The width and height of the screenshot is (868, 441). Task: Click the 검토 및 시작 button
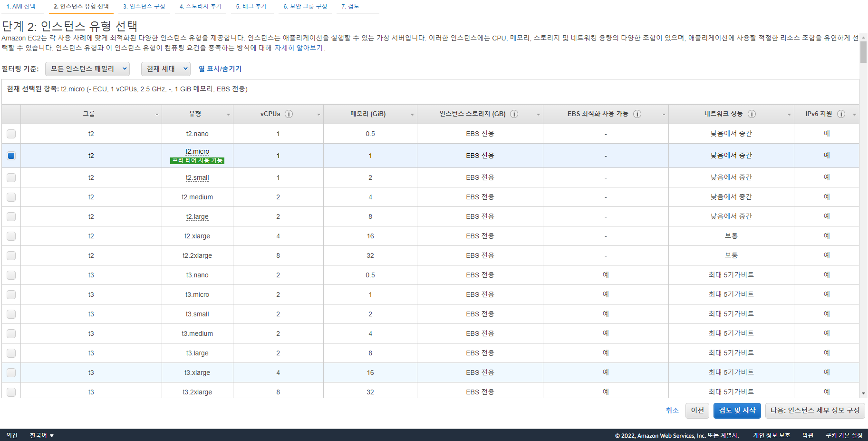737,411
